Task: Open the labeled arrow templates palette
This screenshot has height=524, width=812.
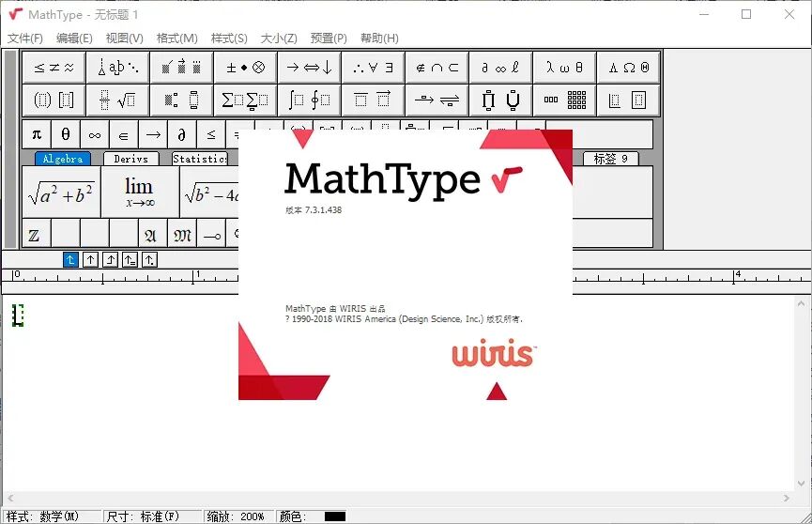Action: pos(437,100)
